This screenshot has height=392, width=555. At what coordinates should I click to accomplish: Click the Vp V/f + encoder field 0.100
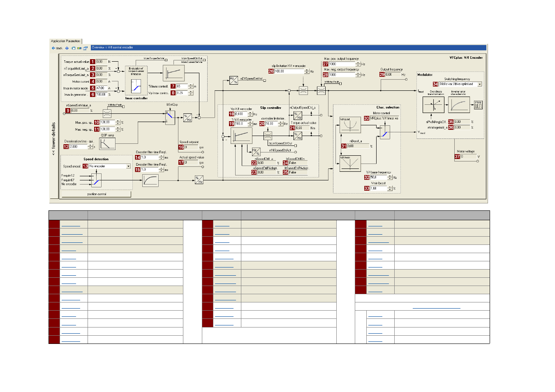pos(241,114)
